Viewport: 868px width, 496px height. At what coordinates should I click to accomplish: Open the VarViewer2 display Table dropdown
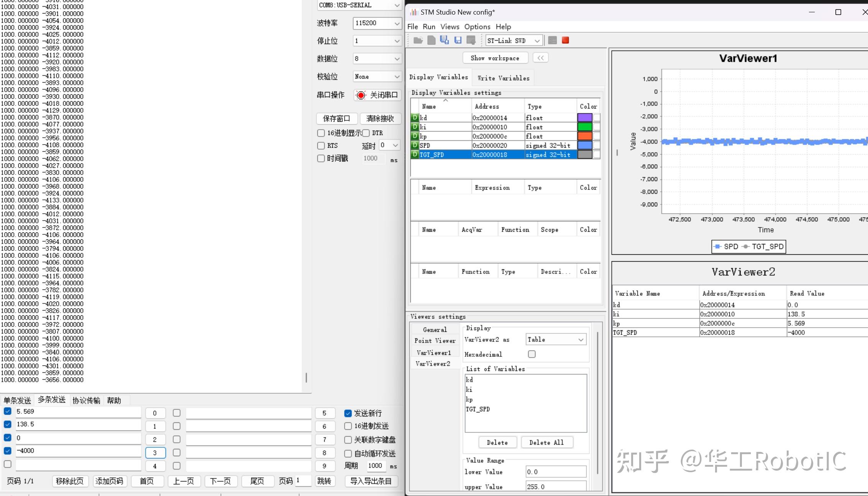pyautogui.click(x=555, y=339)
